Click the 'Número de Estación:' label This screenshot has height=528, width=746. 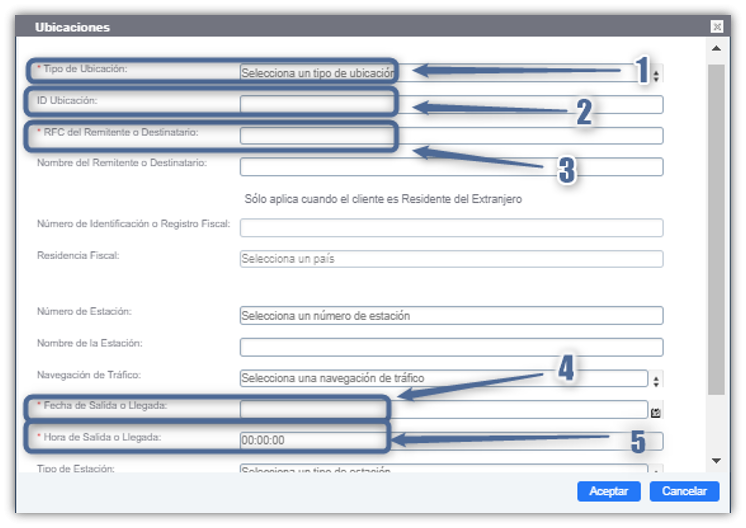84,311
